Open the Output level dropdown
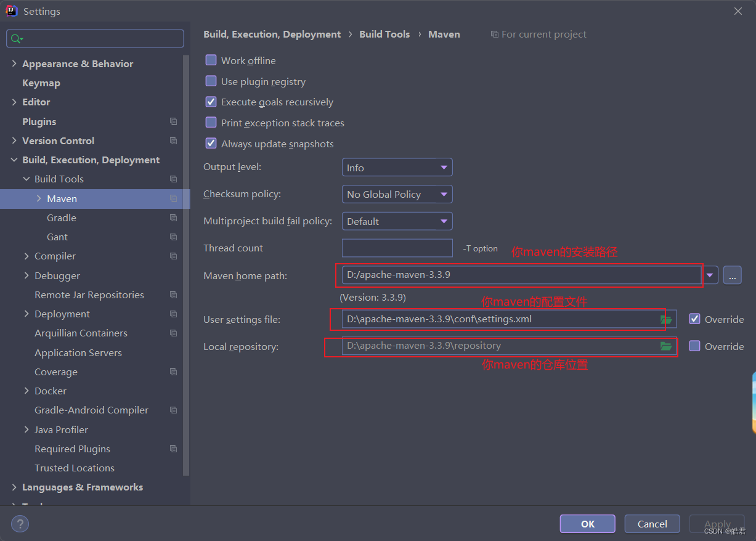 [397, 168]
